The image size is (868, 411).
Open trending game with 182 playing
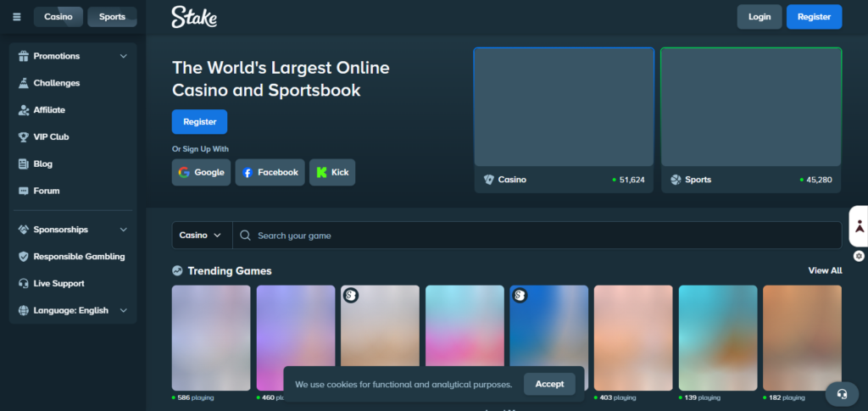point(803,338)
